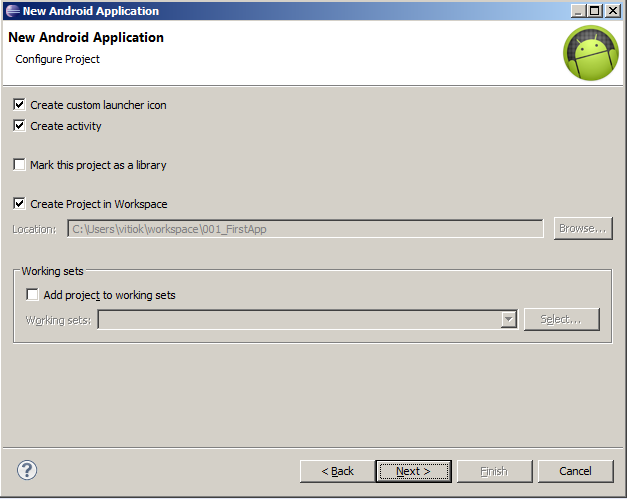Screen dimensions: 627x499
Task: Go back with the < Back button
Action: click(337, 471)
